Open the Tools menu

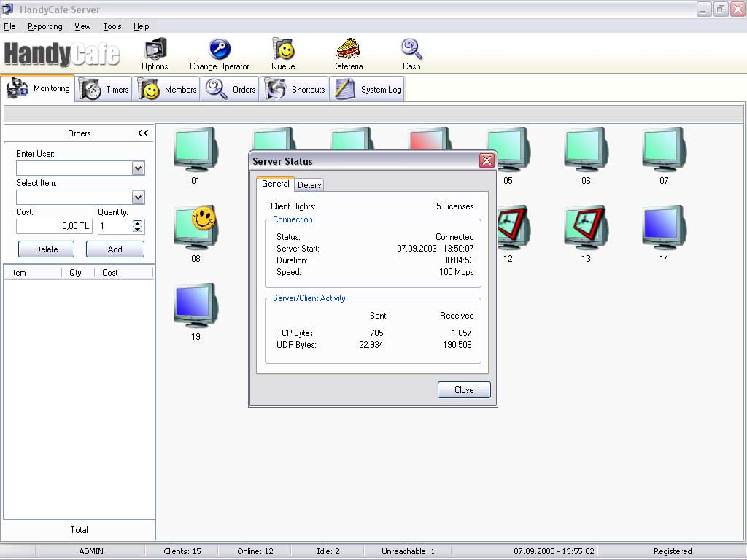(x=112, y=26)
